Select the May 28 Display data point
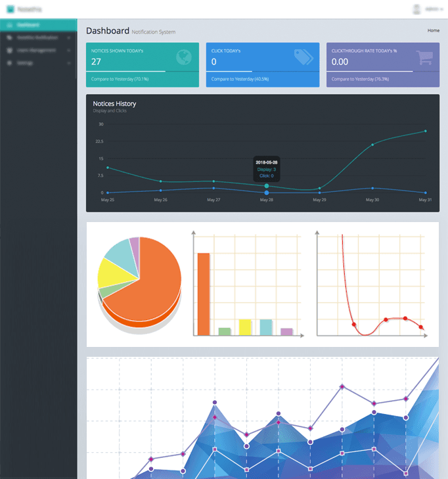Screen dimensions: 448x479 267,186
